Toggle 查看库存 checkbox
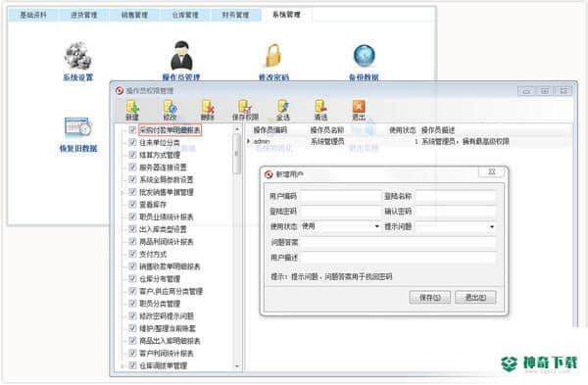 click(x=132, y=205)
